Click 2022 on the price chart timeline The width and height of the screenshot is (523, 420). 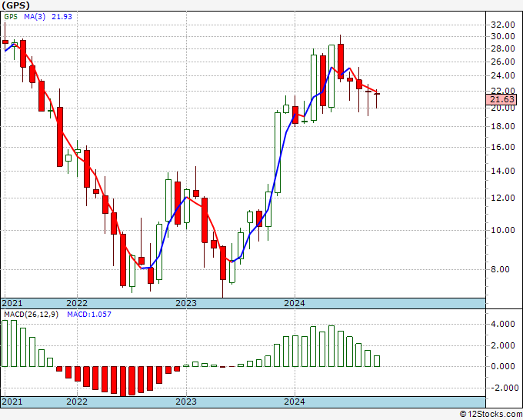coord(77,303)
